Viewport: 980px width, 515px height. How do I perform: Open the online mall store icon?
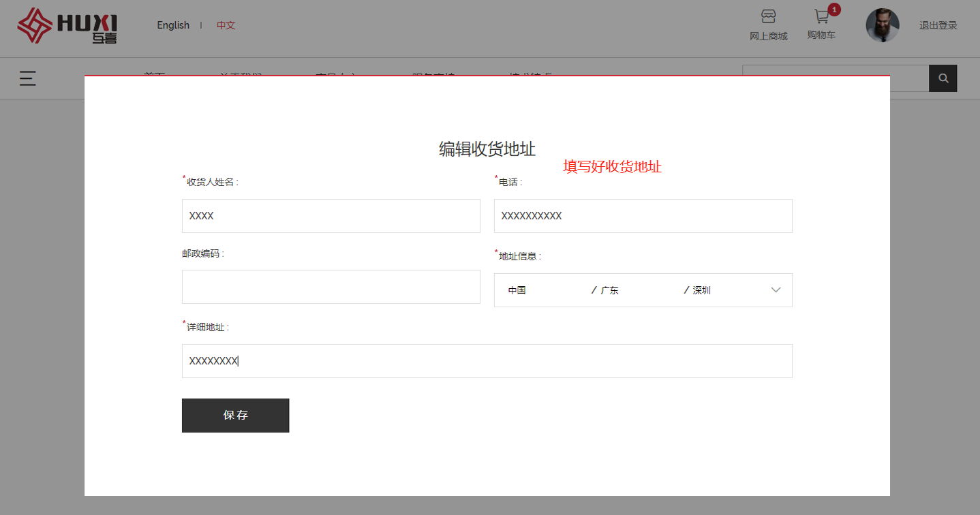tap(768, 17)
